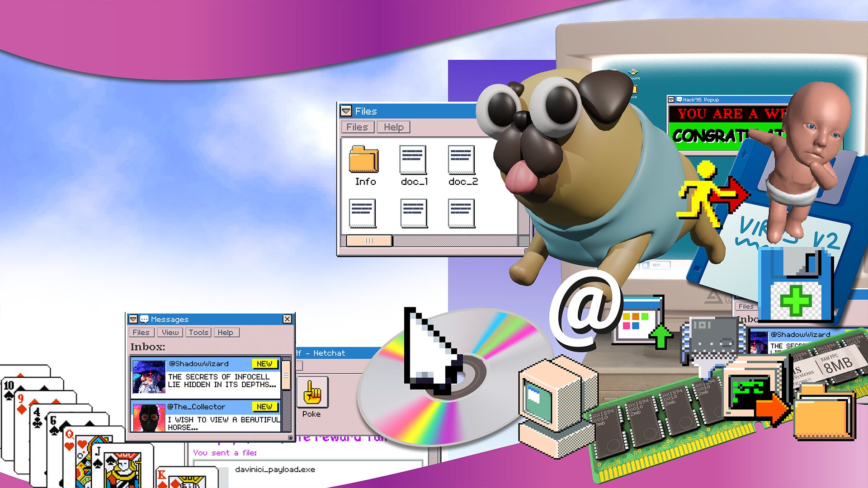
Task: Open the Files window title dropdown button
Action: point(346,111)
